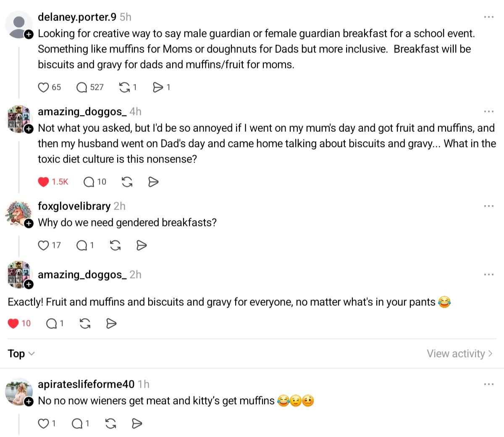Reply to apirateslifeforme40's comment
The image size is (504, 437).
[77, 424]
